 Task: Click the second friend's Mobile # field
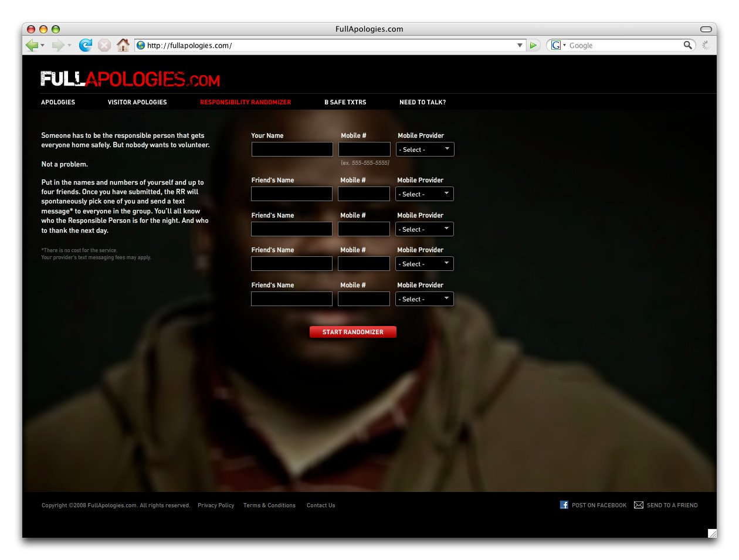click(364, 229)
